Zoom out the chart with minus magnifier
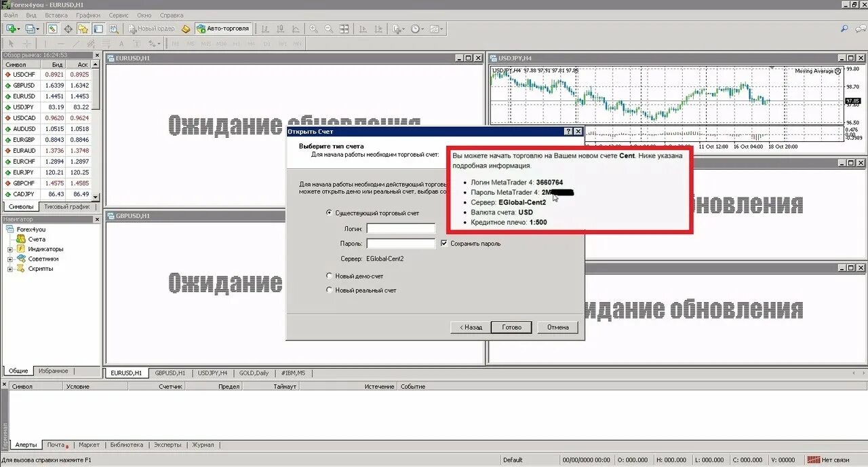The width and height of the screenshot is (868, 467). coord(329,29)
